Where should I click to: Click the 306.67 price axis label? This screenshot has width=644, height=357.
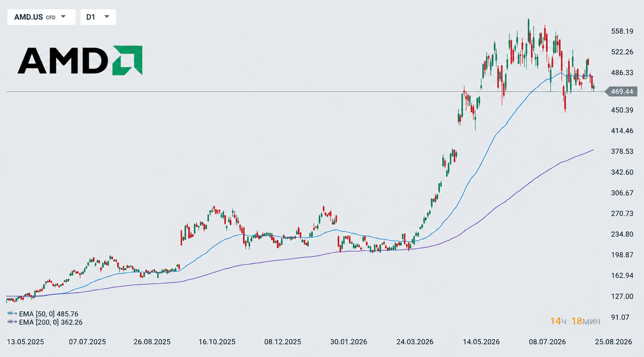(622, 193)
